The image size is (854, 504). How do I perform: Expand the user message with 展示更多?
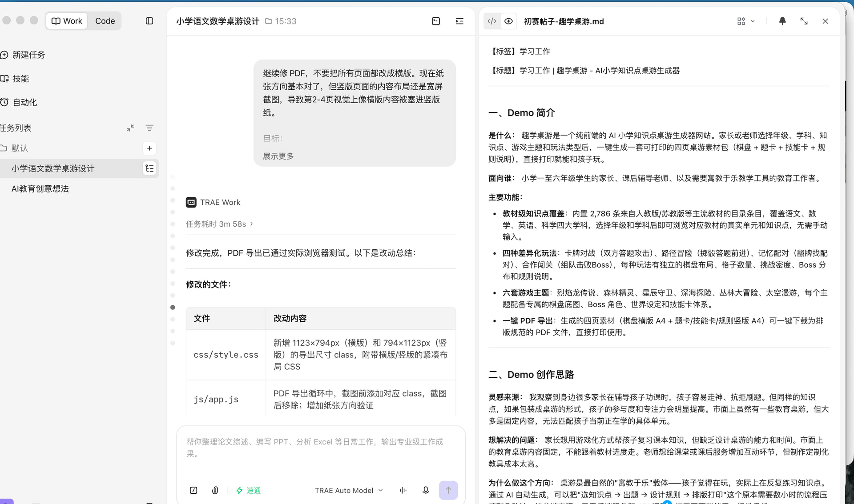tap(278, 156)
